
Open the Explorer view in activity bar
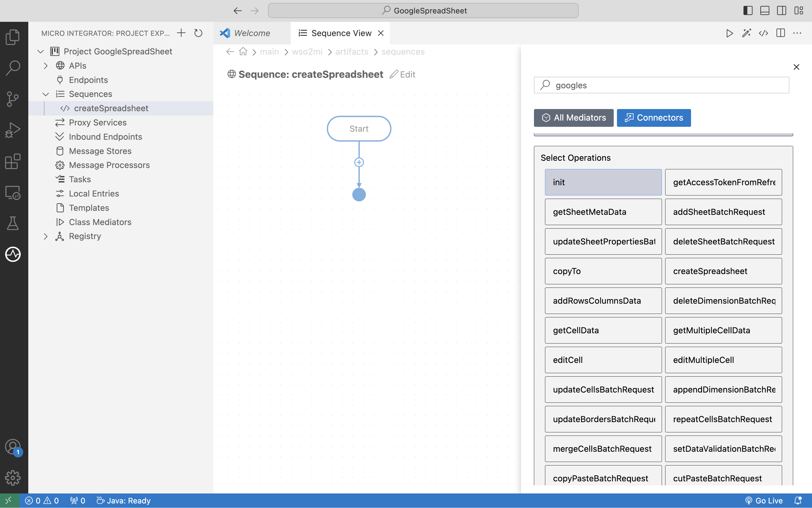[x=13, y=37]
